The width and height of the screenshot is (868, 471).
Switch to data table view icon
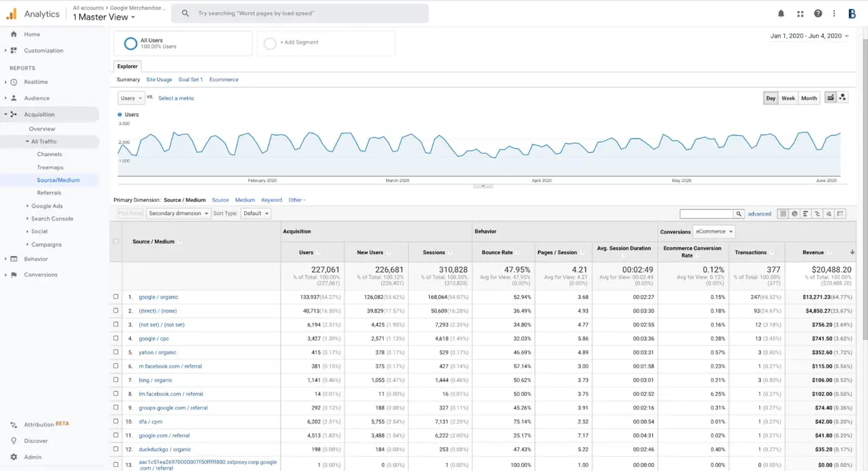tap(783, 214)
